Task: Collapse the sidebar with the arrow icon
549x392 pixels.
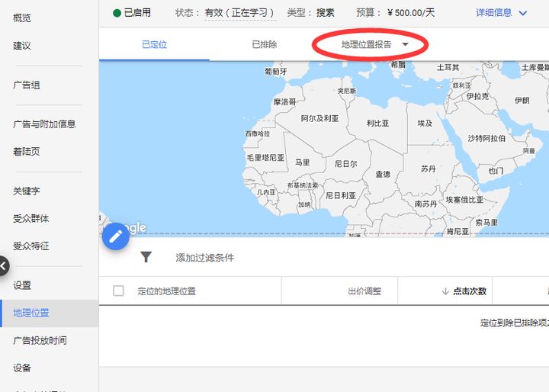Action: click(x=3, y=266)
